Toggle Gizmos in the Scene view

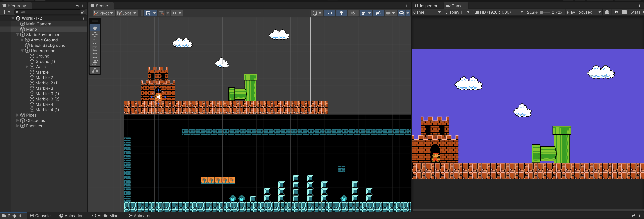click(401, 13)
